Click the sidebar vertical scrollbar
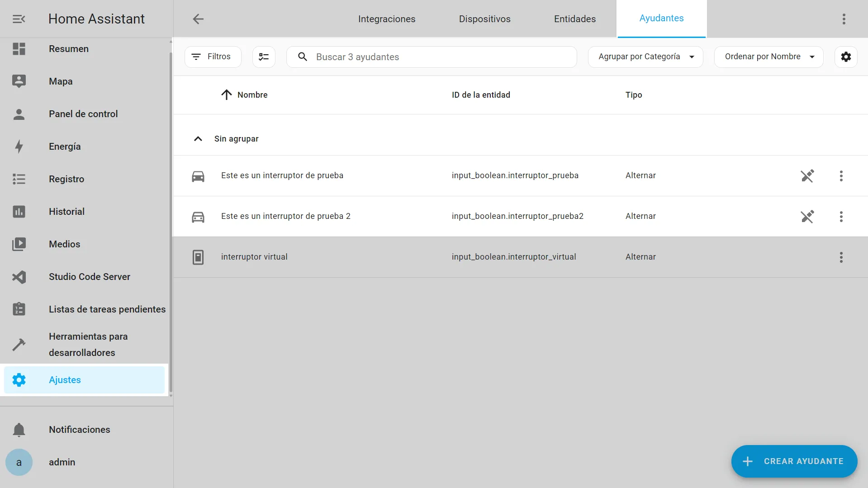This screenshot has height=488, width=868. 171,222
